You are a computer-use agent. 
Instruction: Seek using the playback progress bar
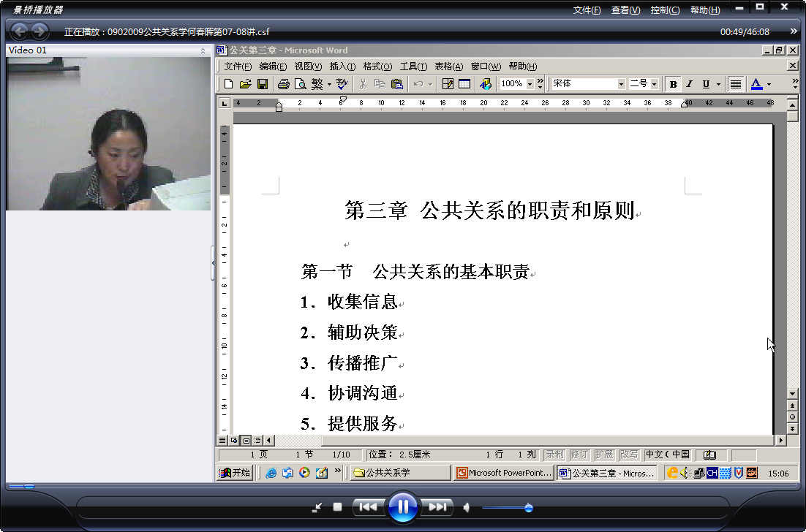click(x=403, y=486)
